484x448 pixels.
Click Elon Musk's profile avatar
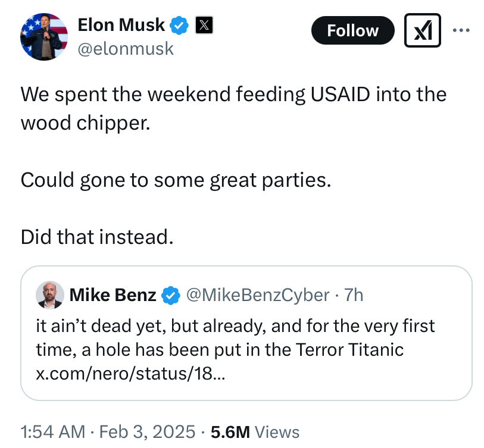[43, 36]
